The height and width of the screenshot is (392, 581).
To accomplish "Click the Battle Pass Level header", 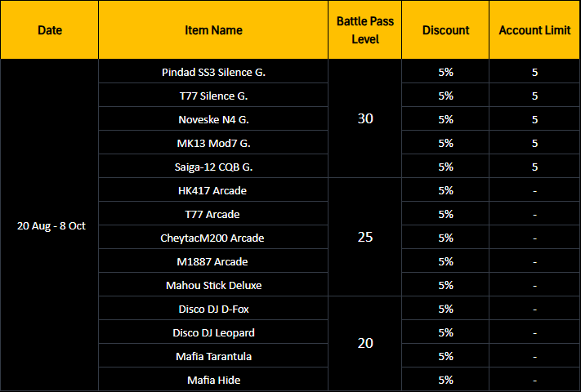I will pos(364,30).
